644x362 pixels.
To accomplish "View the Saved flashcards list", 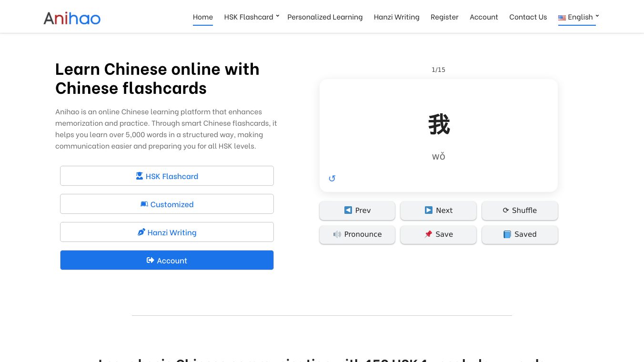I will (520, 234).
